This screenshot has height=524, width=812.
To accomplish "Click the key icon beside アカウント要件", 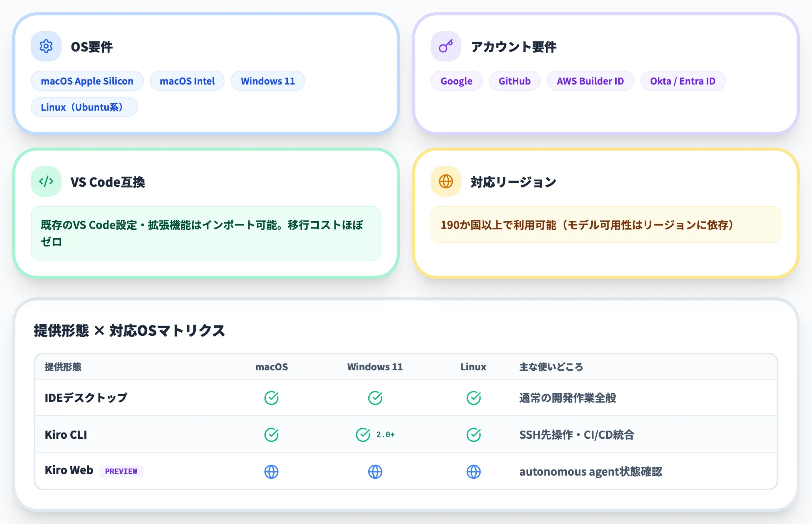I will click(446, 46).
